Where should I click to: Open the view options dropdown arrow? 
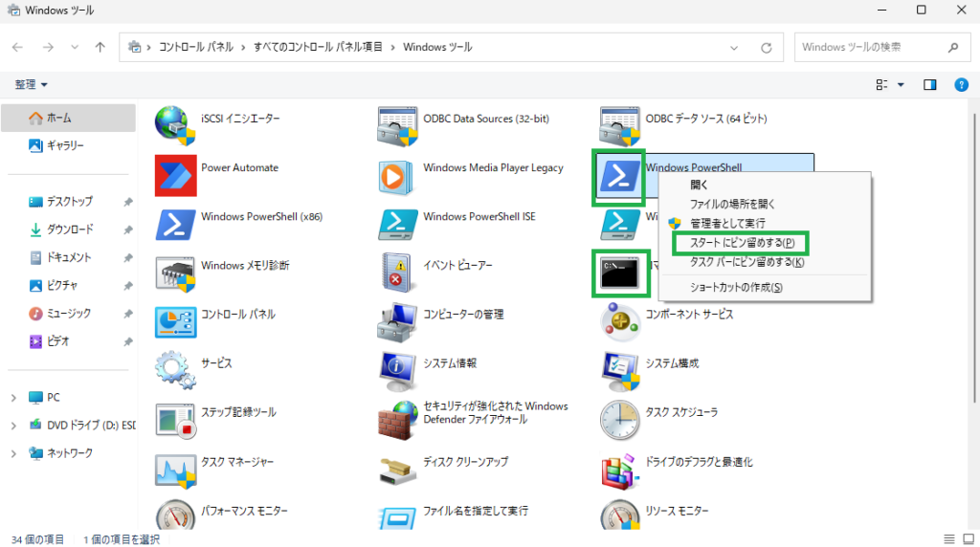click(901, 85)
